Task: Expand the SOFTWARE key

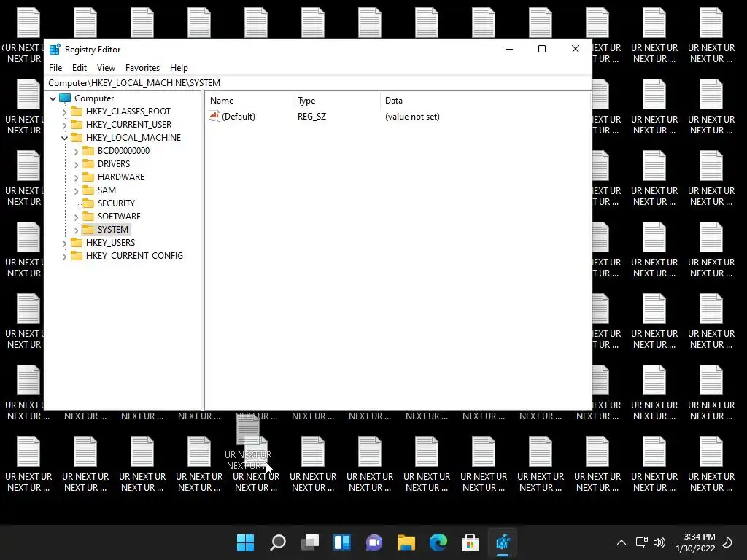Action: pyautogui.click(x=76, y=217)
